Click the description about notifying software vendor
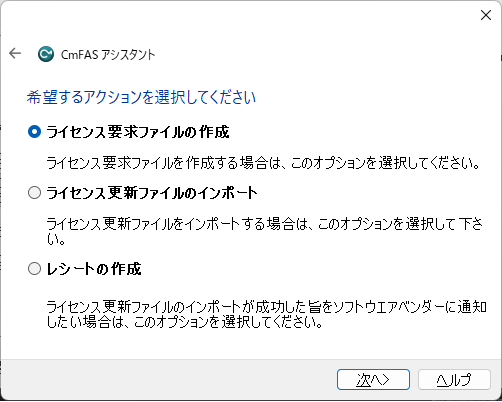 click(x=266, y=314)
